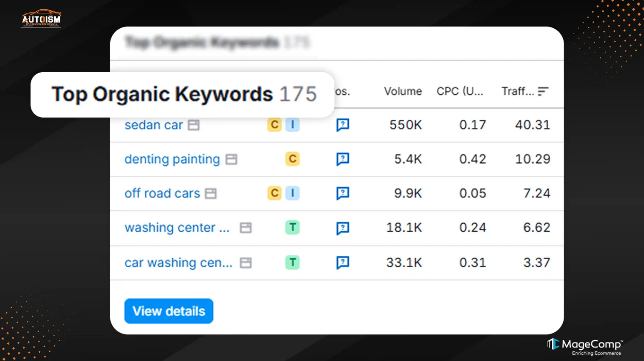Open the denting painting keyword link
Image resolution: width=644 pixels, height=361 pixels.
[172, 159]
